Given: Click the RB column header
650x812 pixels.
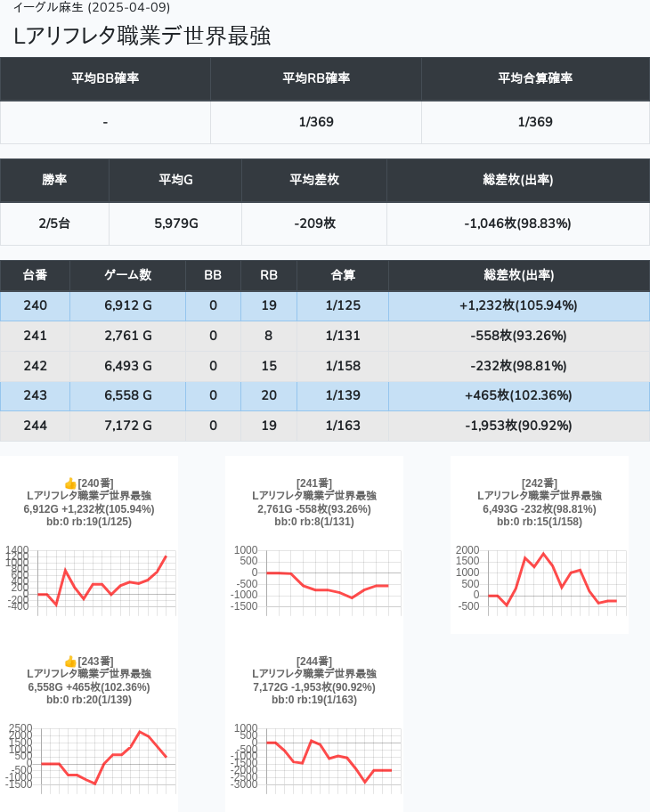Looking at the screenshot, I should click(269, 276).
